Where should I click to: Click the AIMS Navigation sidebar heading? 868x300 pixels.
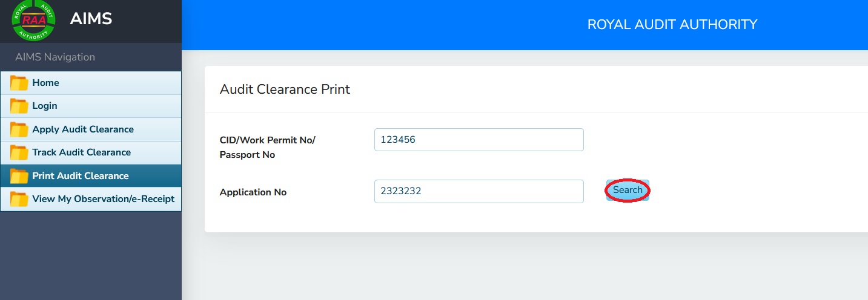[55, 57]
